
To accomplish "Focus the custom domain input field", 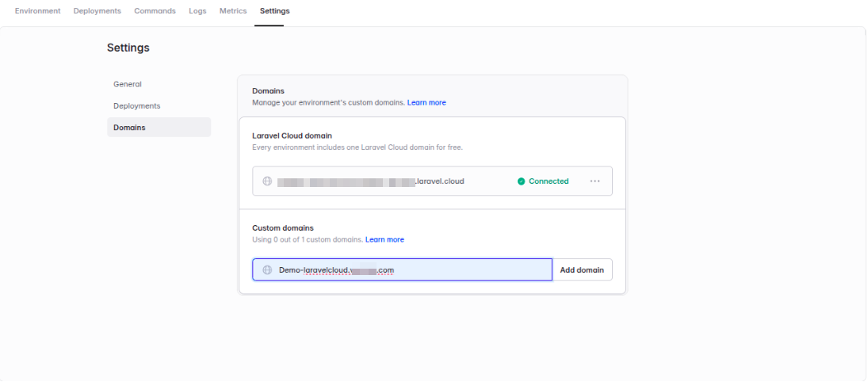I will click(x=403, y=269).
